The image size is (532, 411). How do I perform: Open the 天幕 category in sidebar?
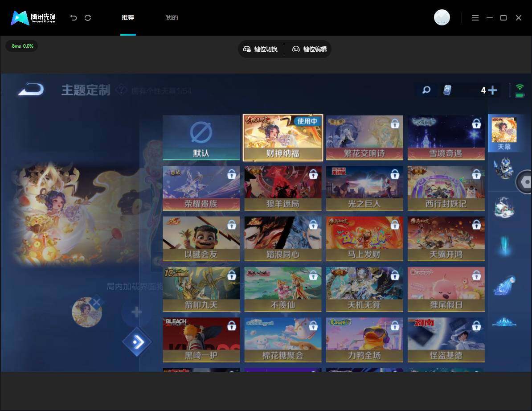coord(504,133)
